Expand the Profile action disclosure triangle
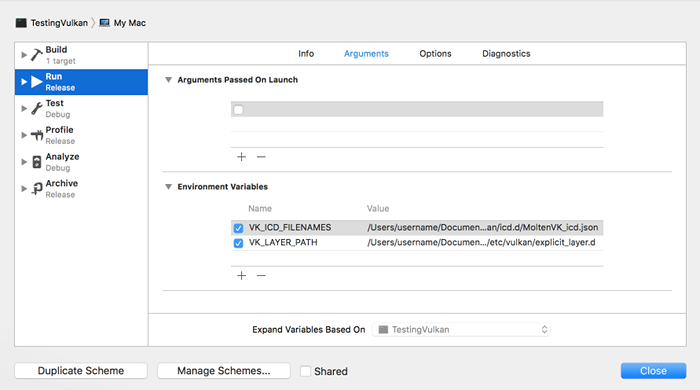700x390 pixels. click(24, 135)
